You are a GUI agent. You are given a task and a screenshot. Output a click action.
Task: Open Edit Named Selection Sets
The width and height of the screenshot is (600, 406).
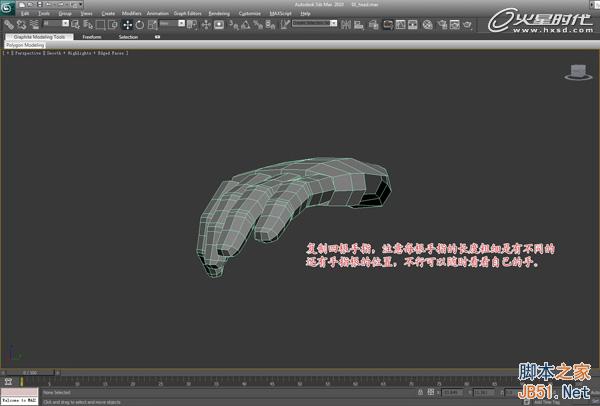(x=284, y=25)
